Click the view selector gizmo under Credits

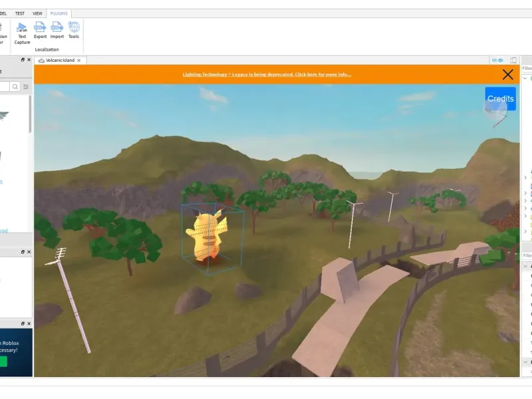tap(495, 112)
